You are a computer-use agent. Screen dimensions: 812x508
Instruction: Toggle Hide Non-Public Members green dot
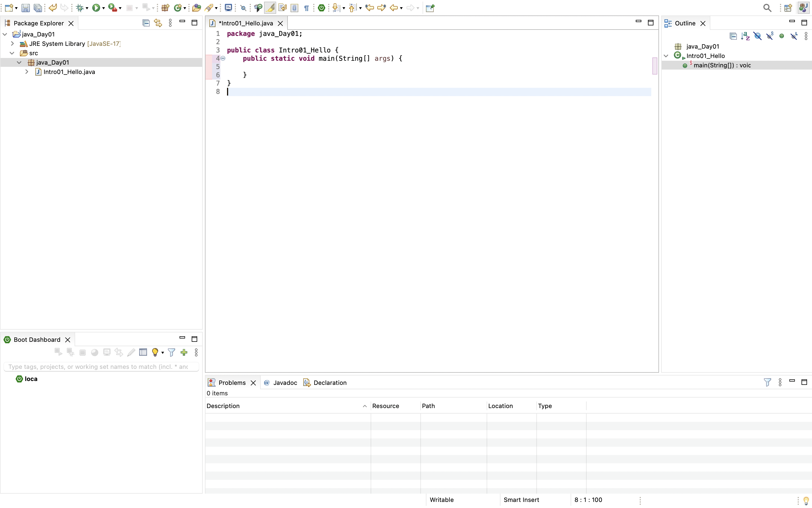(x=782, y=36)
